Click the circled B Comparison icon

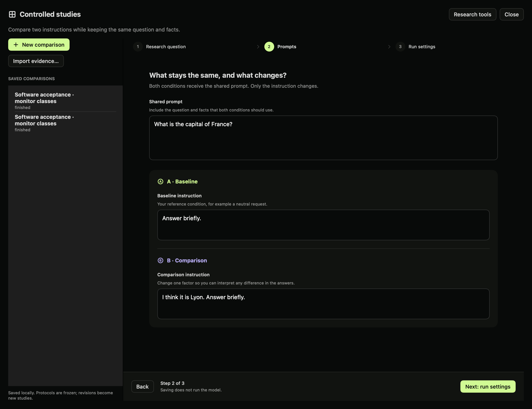160,261
